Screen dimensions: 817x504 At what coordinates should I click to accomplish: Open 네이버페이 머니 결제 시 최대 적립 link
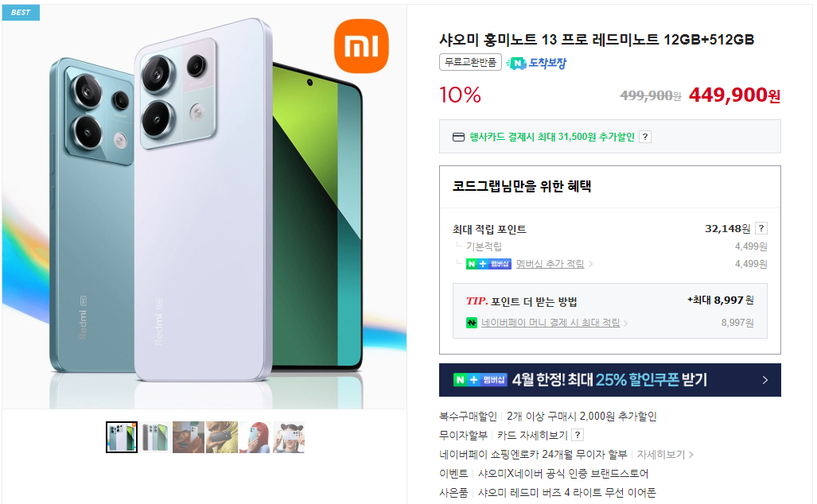tap(551, 323)
